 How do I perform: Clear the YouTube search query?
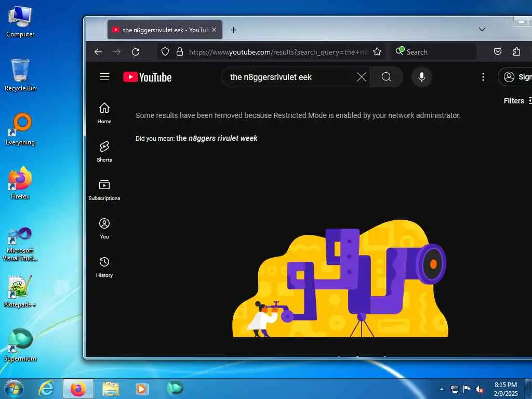[x=362, y=77]
